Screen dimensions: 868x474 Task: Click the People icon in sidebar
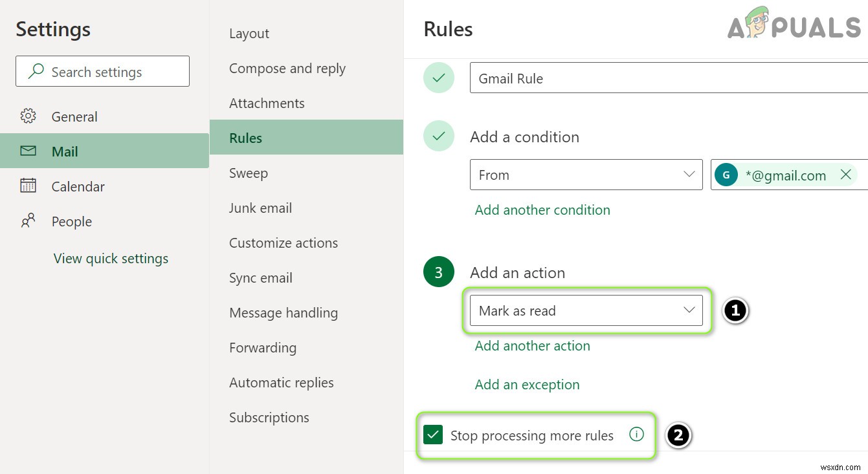(28, 221)
